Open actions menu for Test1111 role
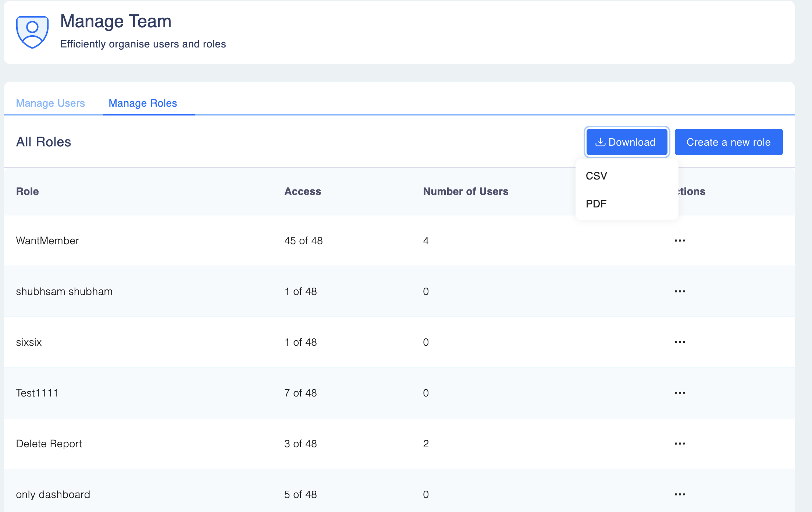Image resolution: width=812 pixels, height=512 pixels. pyautogui.click(x=680, y=393)
